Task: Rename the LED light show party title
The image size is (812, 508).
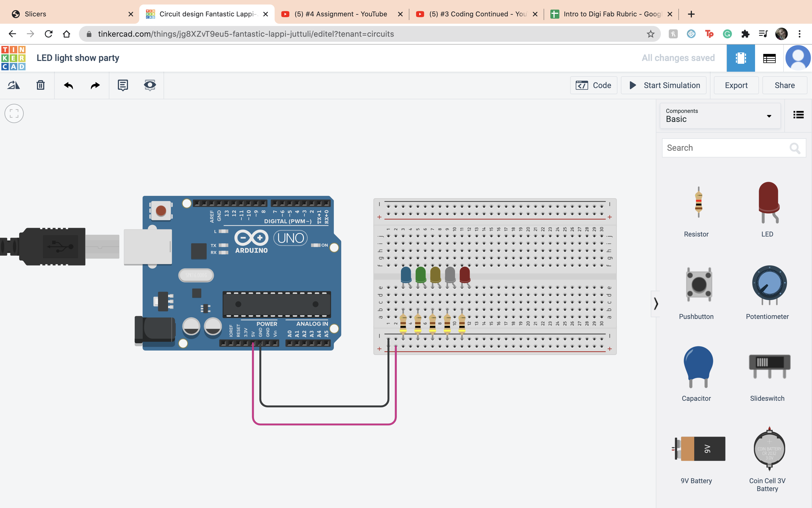Action: [78, 58]
